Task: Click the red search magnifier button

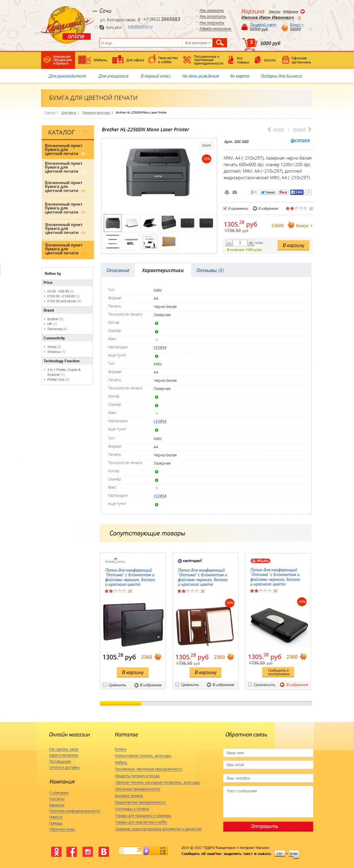Action: point(220,43)
